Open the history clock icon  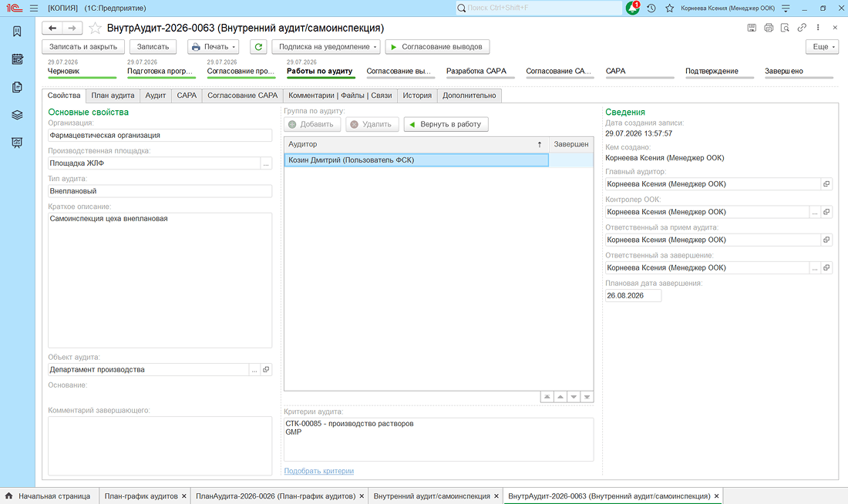point(651,8)
